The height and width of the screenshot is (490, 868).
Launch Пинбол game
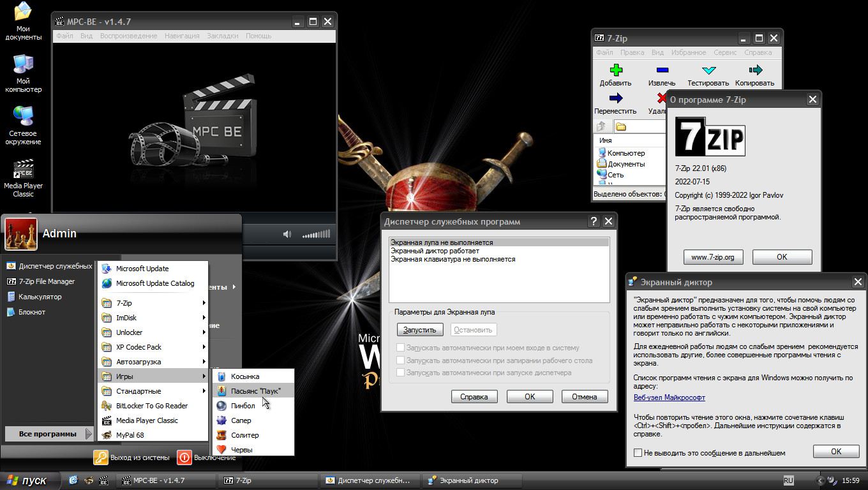(x=253, y=406)
